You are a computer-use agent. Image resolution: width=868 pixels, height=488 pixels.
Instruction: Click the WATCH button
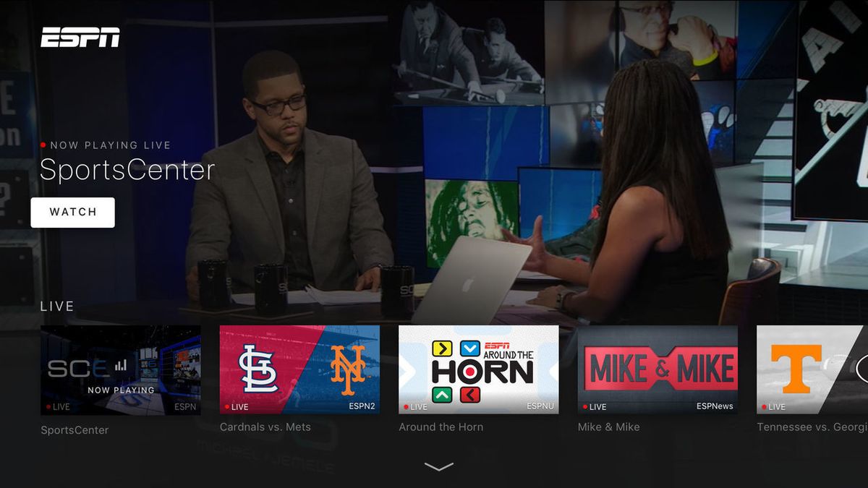[72, 212]
